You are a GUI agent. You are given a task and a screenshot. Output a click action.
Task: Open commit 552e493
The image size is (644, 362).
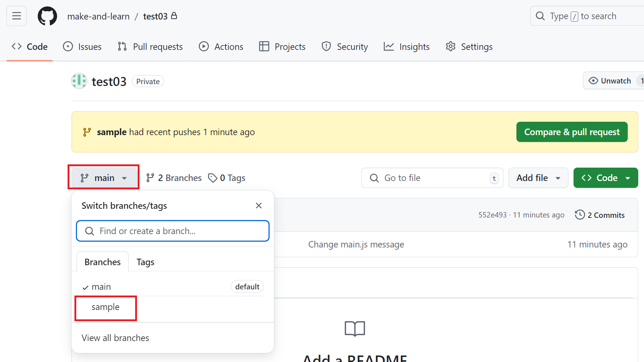(x=493, y=215)
